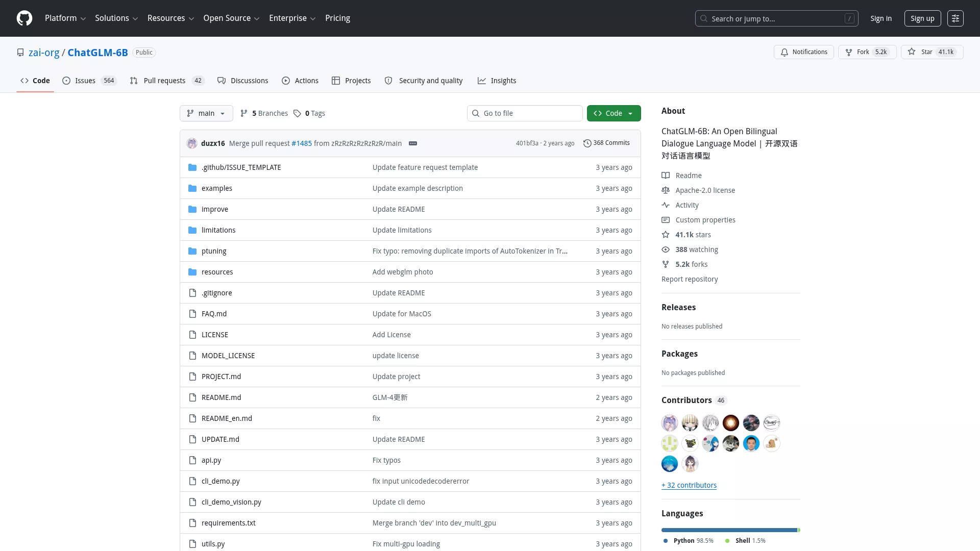
Task: Open duzx16's avatar in the commit row
Action: point(192,143)
